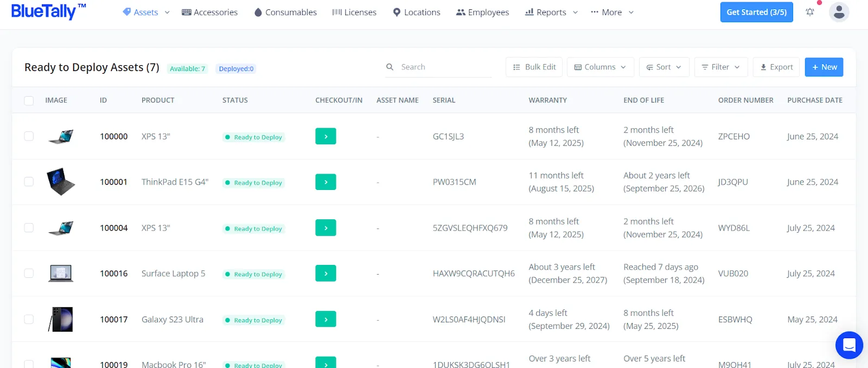Sort by the WARRANTY column header

pos(547,100)
